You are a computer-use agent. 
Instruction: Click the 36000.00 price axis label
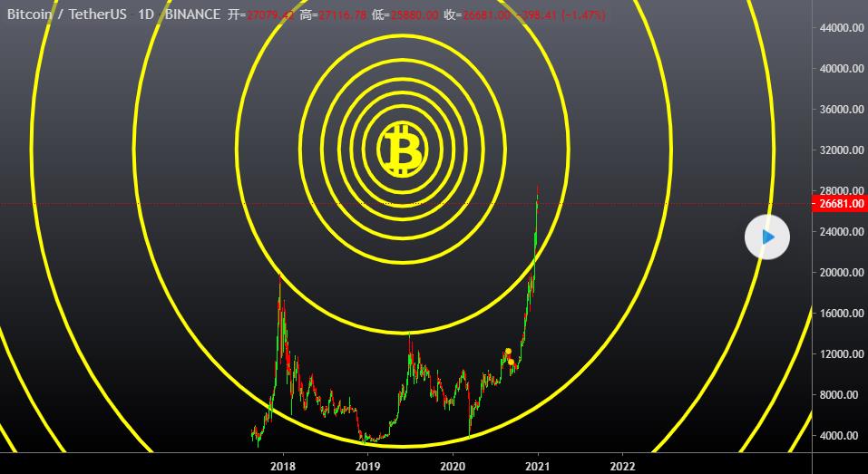[842, 109]
